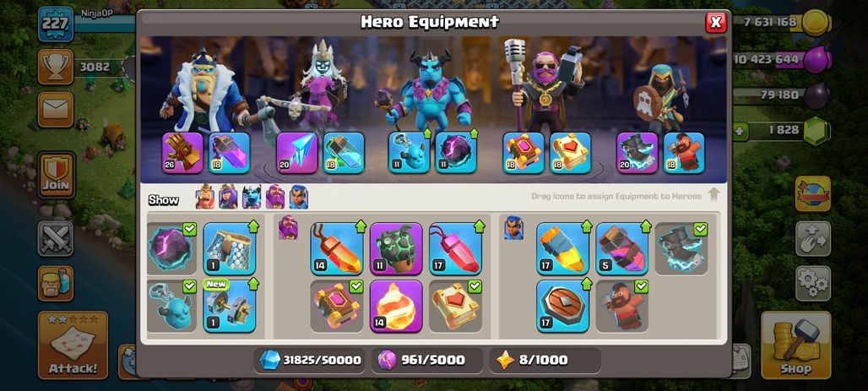This screenshot has width=868, height=391.
Task: Click the Join clan button
Action: pyautogui.click(x=56, y=175)
